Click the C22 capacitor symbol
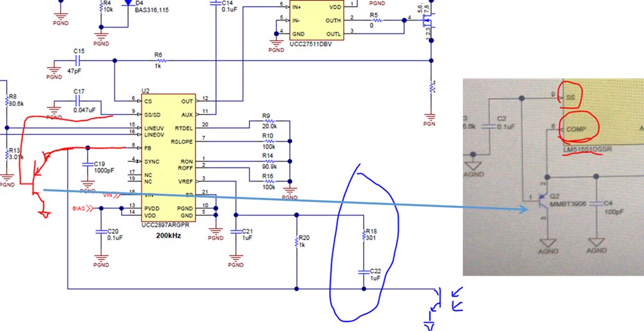Viewport: 644px width, 331px height. 363,271
